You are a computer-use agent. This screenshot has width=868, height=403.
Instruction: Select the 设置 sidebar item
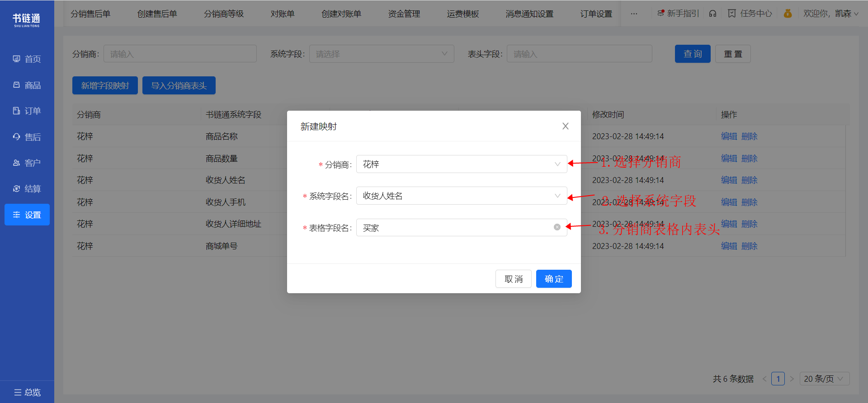coord(27,215)
